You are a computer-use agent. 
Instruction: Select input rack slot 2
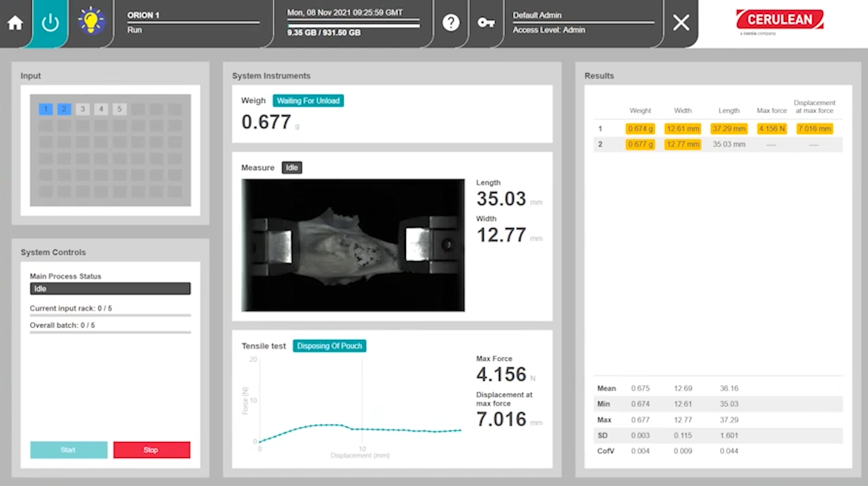(64, 109)
